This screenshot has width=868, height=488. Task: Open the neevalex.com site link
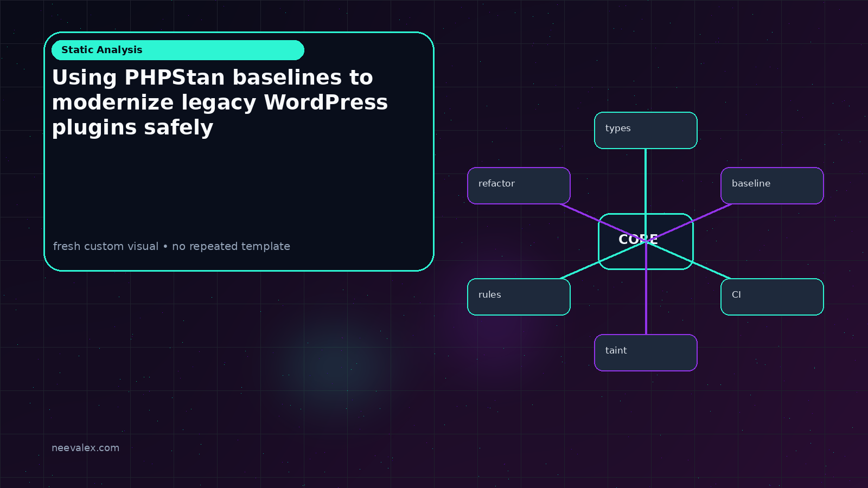pyautogui.click(x=85, y=448)
